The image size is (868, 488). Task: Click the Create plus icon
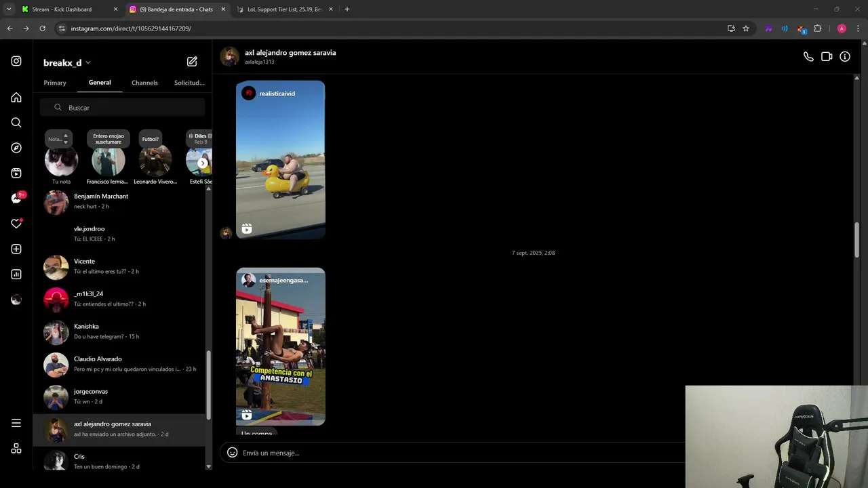(x=16, y=249)
